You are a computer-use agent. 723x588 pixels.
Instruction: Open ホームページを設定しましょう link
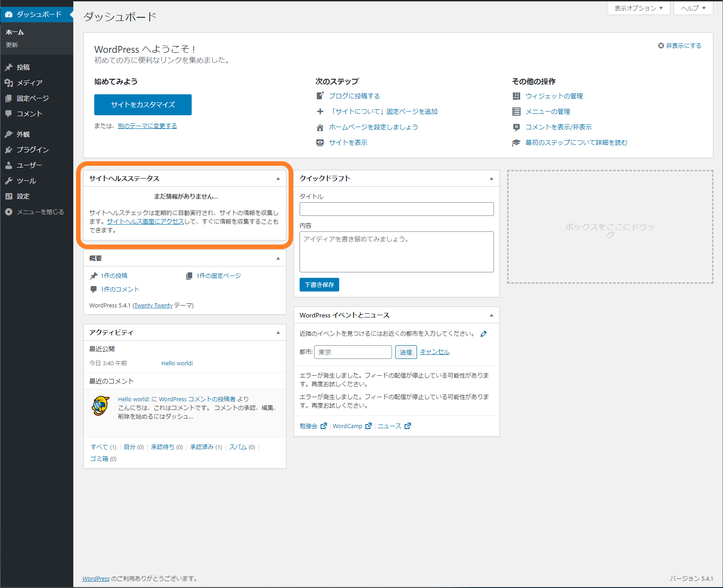pos(373,127)
